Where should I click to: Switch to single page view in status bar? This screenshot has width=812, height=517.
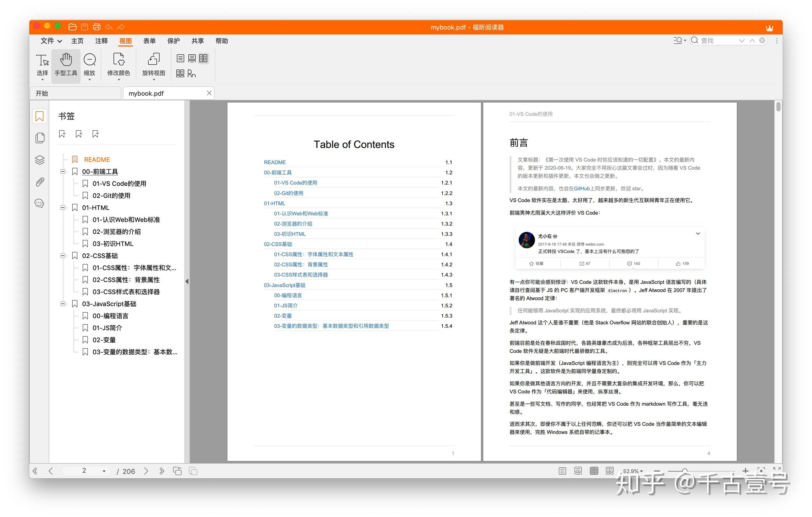[x=562, y=471]
